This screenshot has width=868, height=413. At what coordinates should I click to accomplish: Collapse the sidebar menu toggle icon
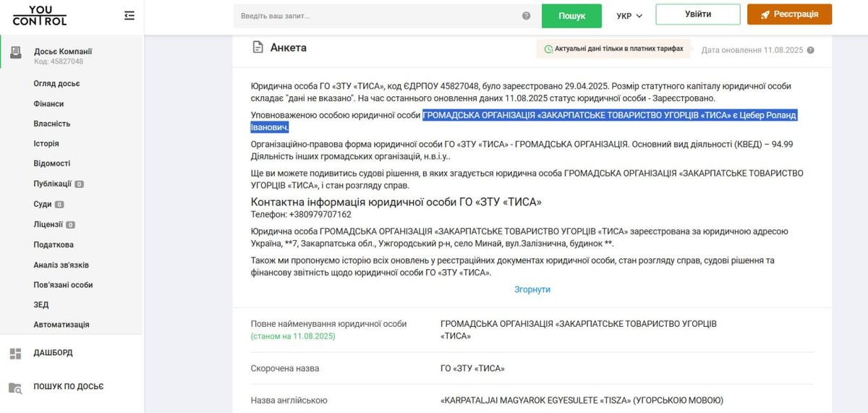(x=129, y=15)
